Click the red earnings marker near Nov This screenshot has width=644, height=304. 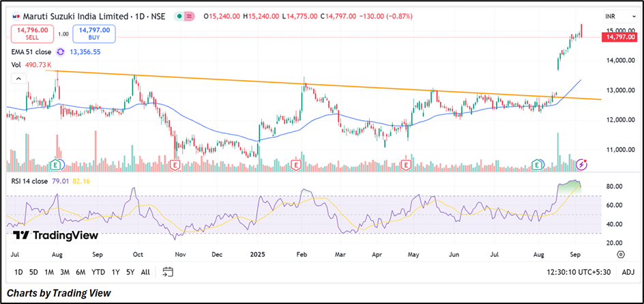175,165
